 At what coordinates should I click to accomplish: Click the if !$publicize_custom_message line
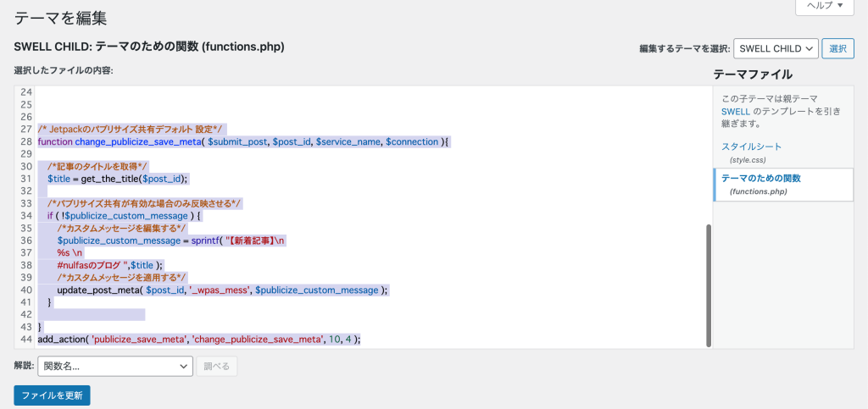[124, 216]
